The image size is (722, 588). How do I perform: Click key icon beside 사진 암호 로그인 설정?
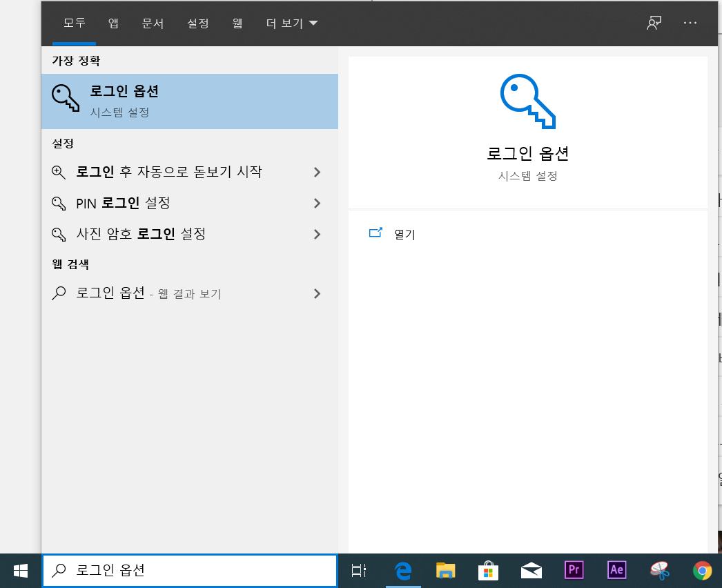pos(59,235)
